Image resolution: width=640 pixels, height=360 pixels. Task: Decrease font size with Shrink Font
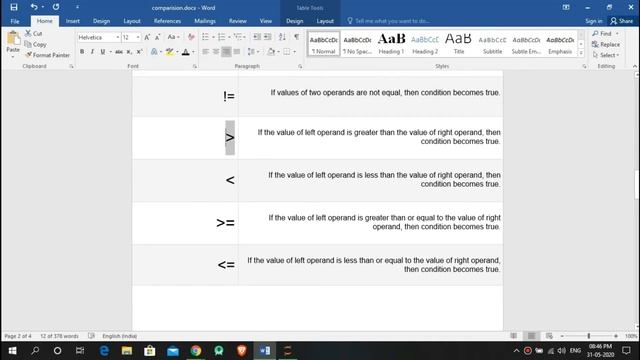click(x=158, y=37)
